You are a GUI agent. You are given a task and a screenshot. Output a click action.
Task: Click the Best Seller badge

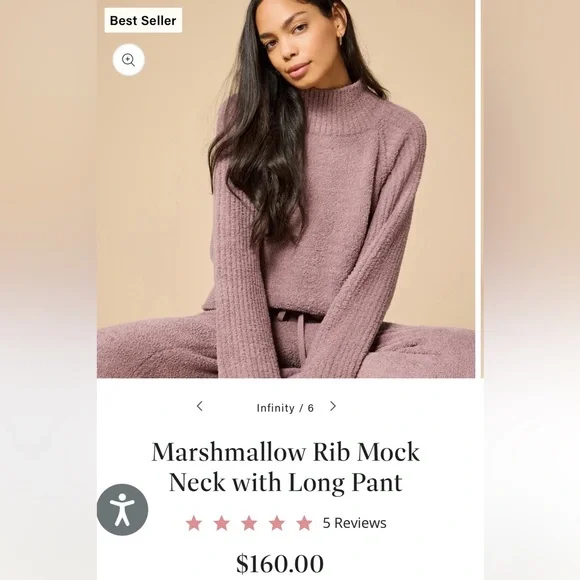point(143,20)
